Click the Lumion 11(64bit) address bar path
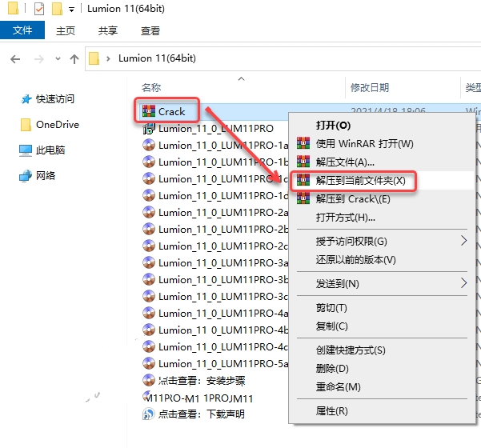 click(157, 58)
